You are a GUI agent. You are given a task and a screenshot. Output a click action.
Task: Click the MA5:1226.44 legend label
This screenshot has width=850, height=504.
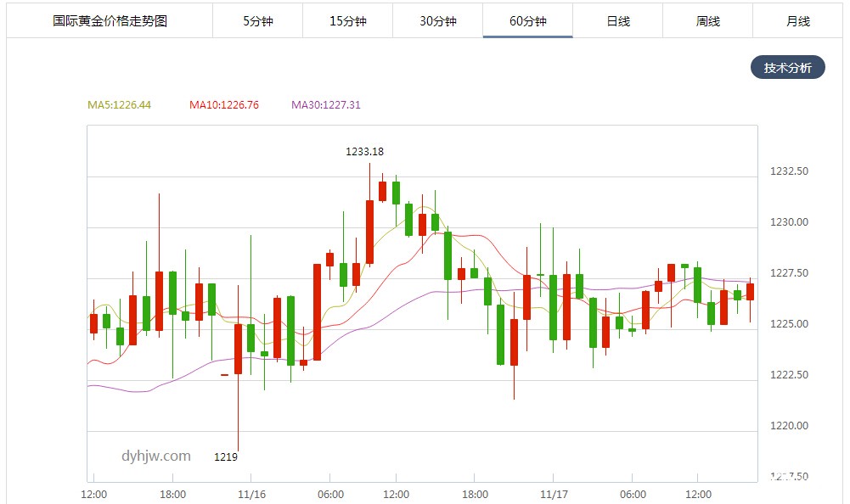(119, 105)
